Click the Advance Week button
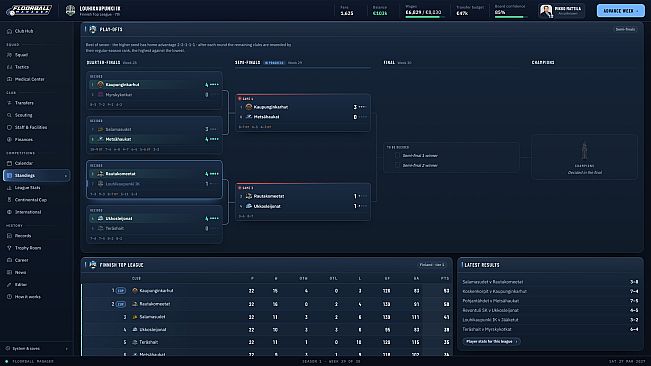Viewport: 651px width, 366px height. (621, 11)
